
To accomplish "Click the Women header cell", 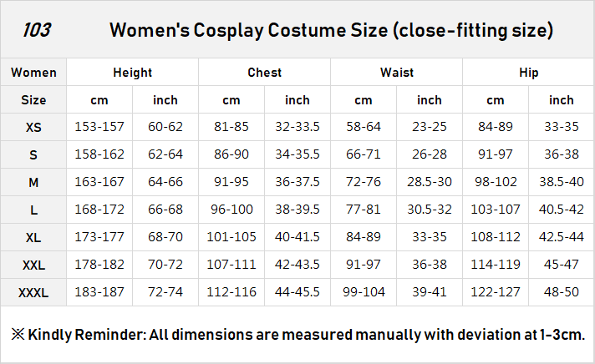I will pos(33,73).
